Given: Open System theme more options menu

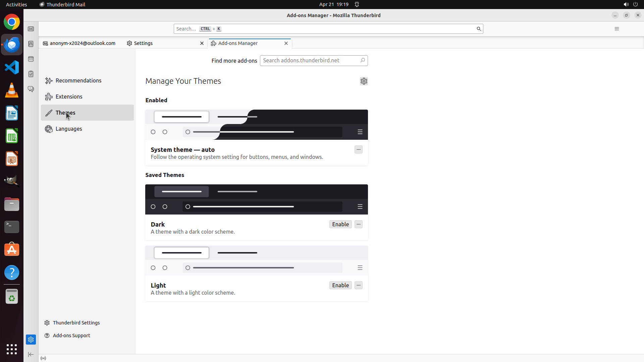Looking at the screenshot, I should click(359, 149).
